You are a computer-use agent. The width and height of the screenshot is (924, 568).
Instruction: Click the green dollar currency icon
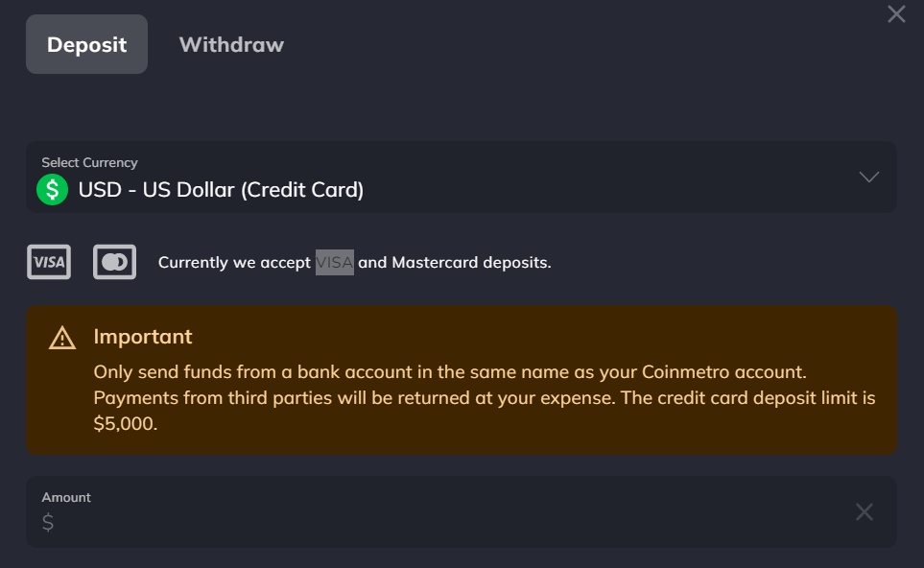coord(53,190)
